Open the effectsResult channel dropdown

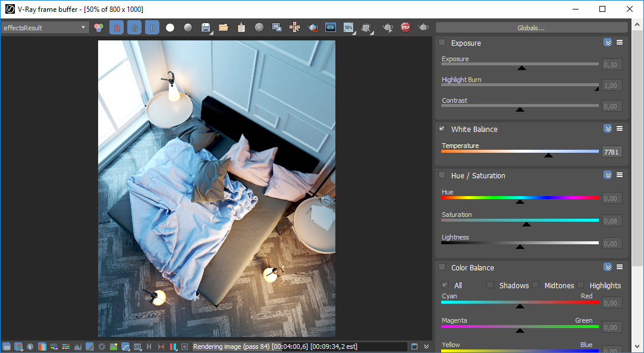click(83, 27)
